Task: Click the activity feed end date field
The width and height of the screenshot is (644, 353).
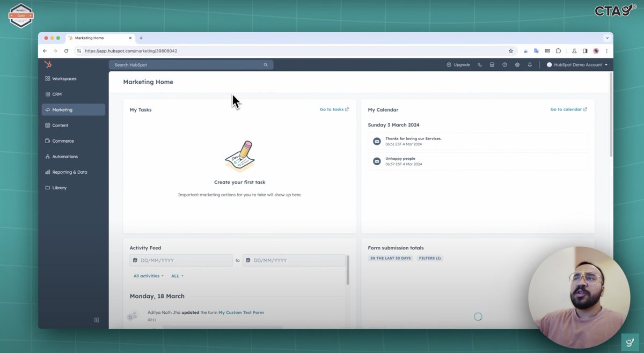Action: (x=294, y=260)
